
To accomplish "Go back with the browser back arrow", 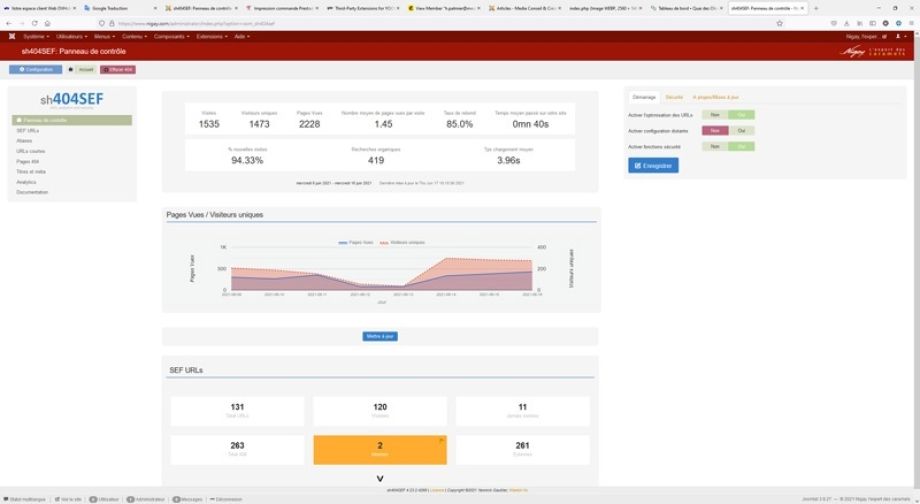I will coord(8,23).
